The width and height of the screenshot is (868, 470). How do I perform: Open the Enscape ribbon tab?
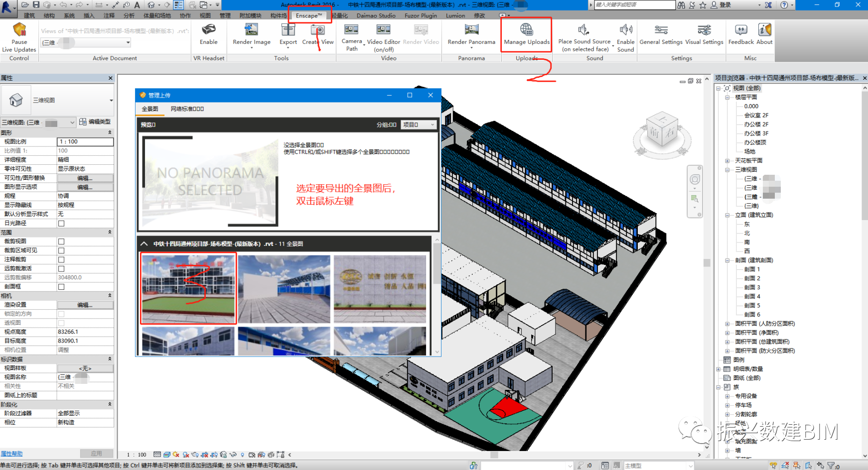click(x=309, y=15)
